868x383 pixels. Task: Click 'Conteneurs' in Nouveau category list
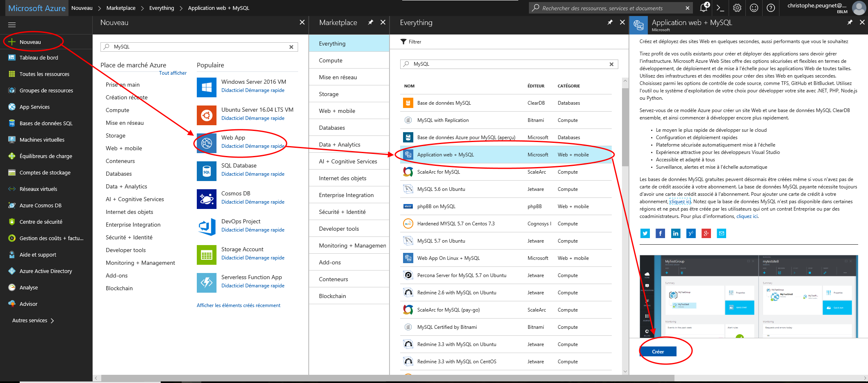tap(120, 161)
